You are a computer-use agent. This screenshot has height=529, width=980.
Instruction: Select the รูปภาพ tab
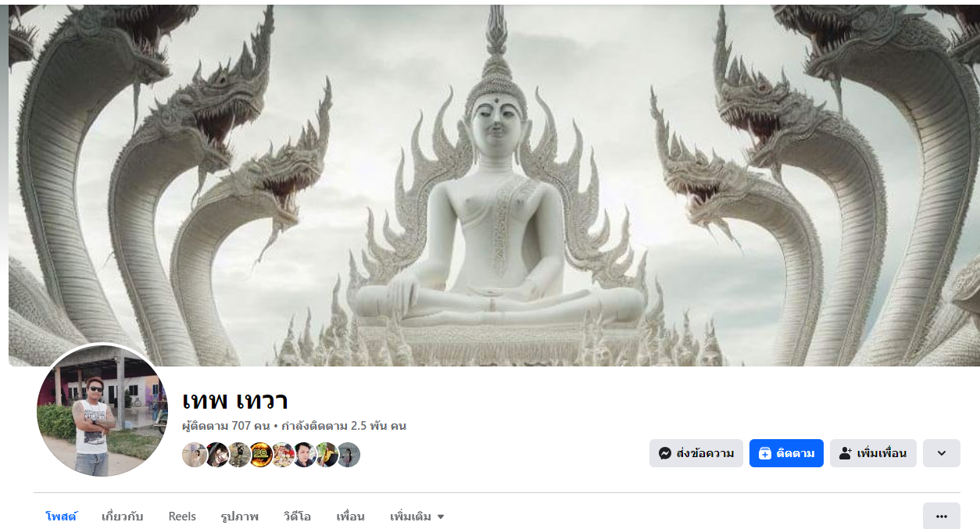[240, 516]
